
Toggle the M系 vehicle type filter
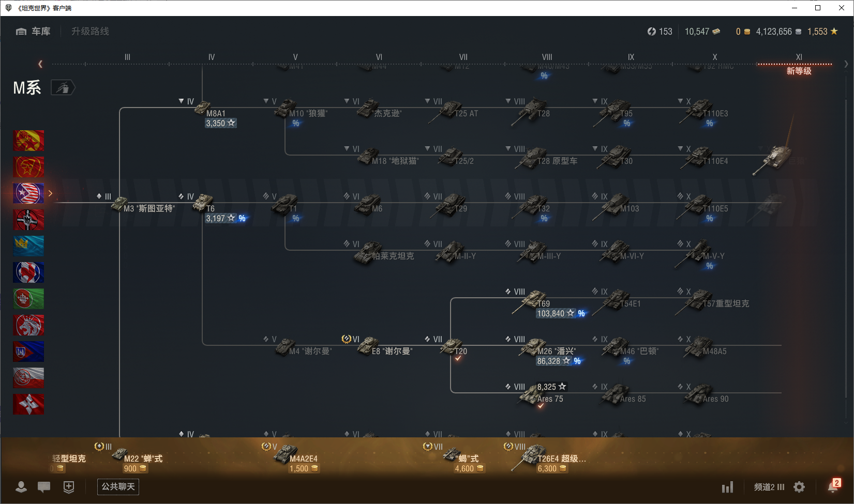[x=63, y=88]
